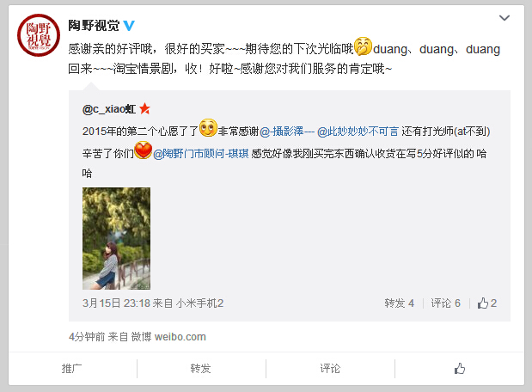532x392 pixels.
Task: Select 转发 in the bottom action bar
Action: point(201,369)
